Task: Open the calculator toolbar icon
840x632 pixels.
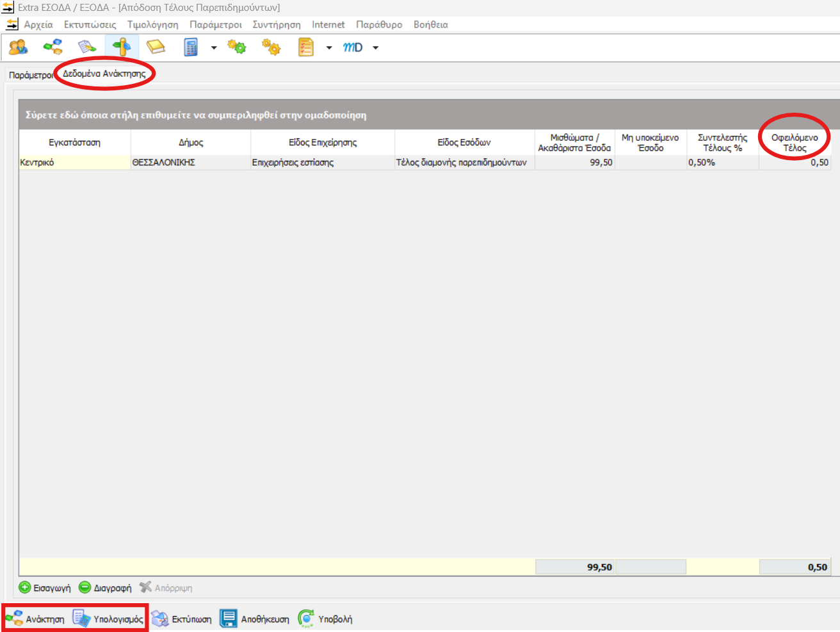Action: pos(191,47)
